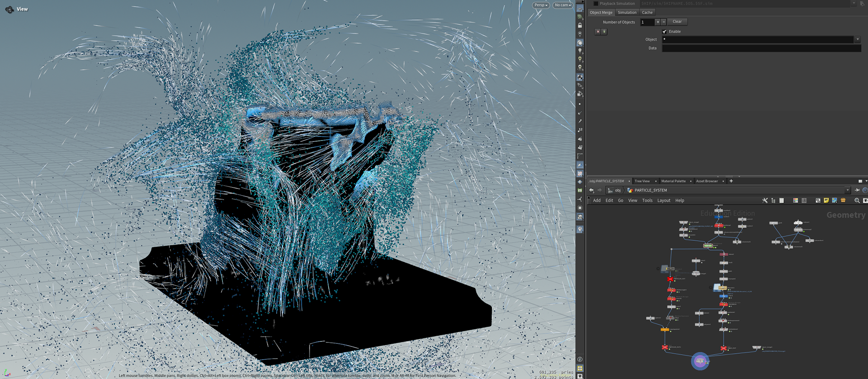Image resolution: width=868 pixels, height=379 pixels.
Task: Toggle the lock camera padlock icon
Action: pos(580,25)
